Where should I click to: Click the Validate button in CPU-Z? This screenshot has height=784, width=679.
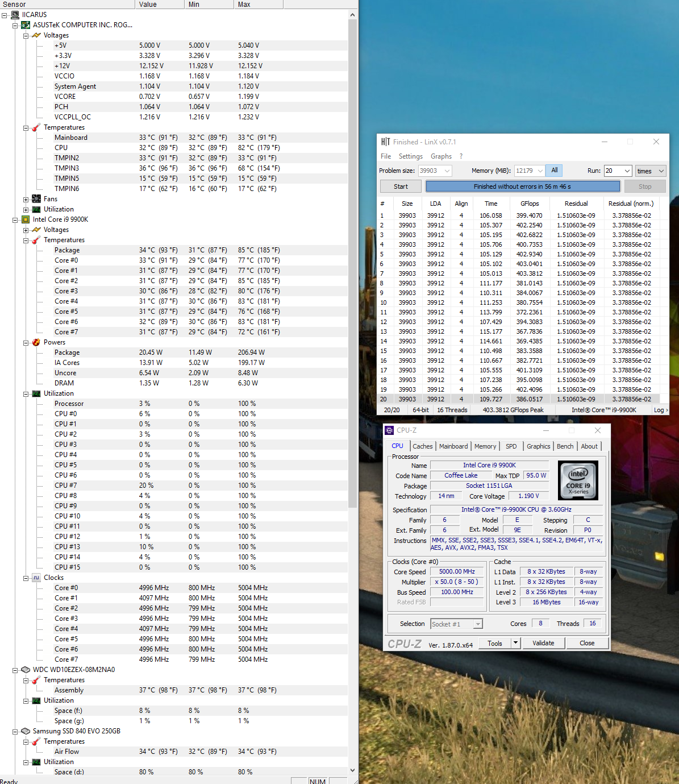tap(543, 643)
